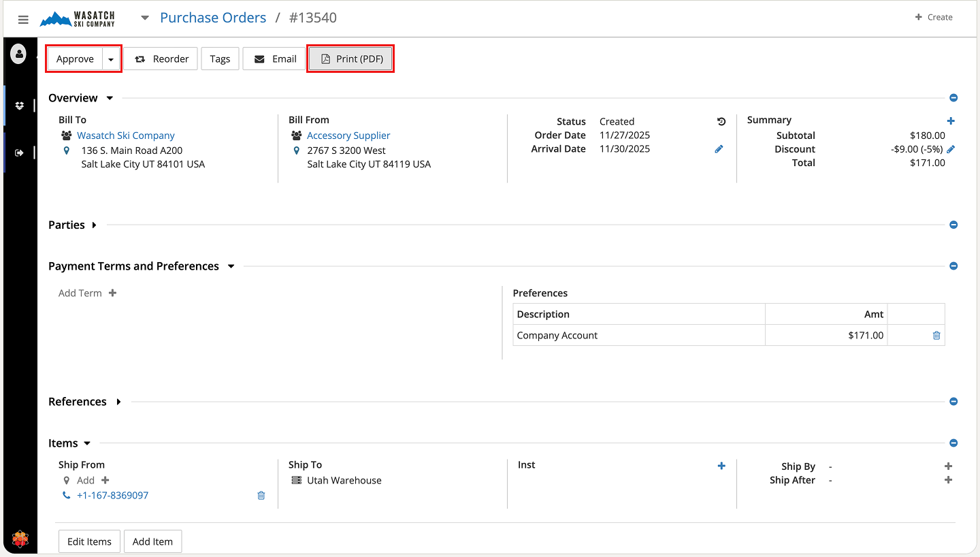The height and width of the screenshot is (557, 980).
Task: Expand the Parties section
Action: pos(94,225)
